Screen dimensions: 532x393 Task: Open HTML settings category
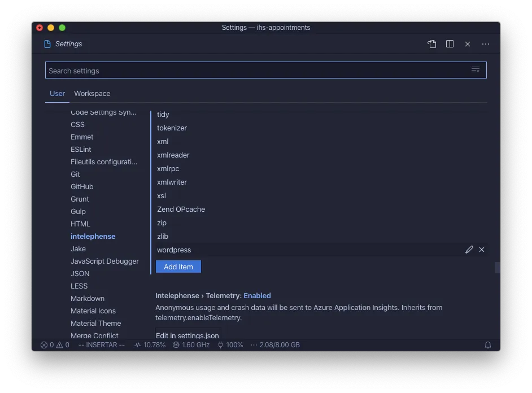click(x=80, y=224)
